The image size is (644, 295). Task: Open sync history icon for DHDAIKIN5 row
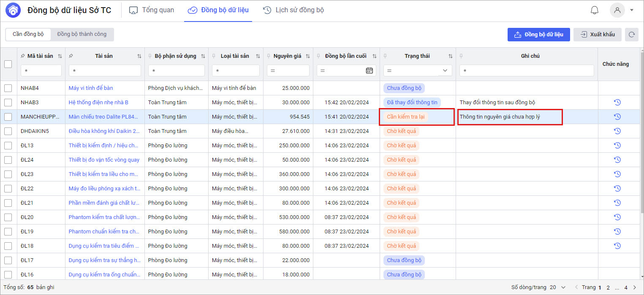(x=617, y=131)
